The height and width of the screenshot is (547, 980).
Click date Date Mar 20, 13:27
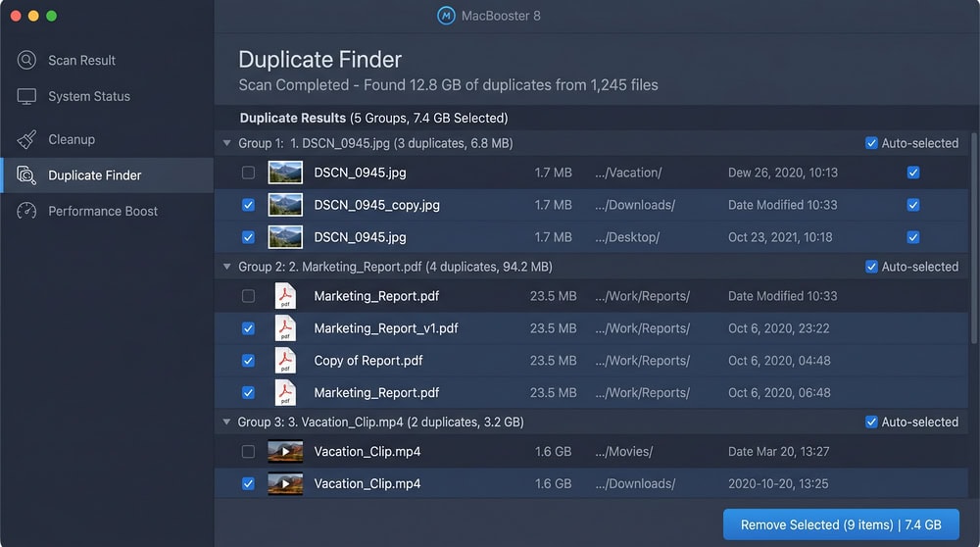tap(779, 451)
